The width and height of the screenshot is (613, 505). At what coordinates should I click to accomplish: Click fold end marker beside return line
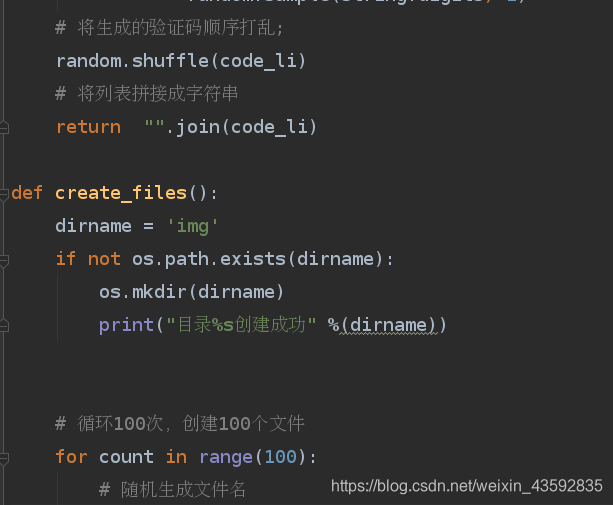point(4,128)
